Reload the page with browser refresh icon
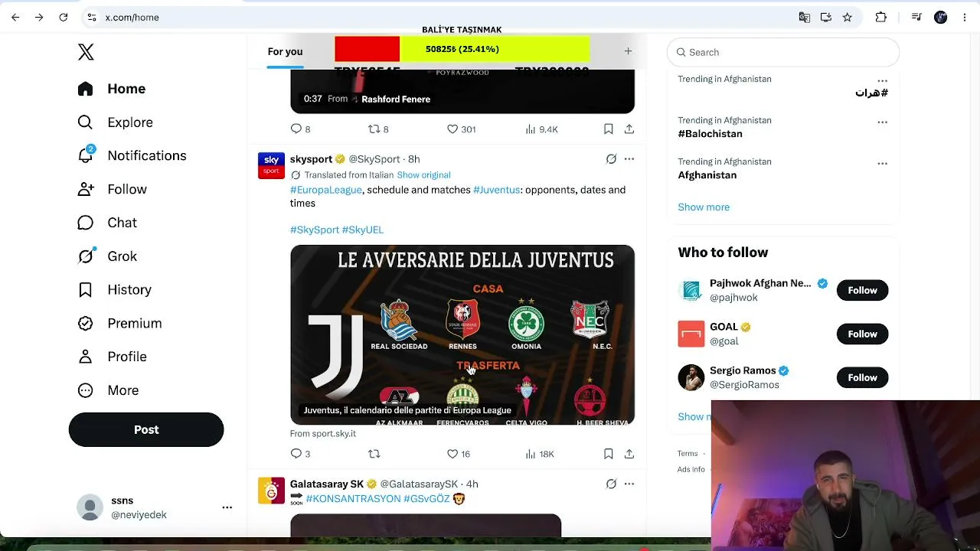Viewport: 980px width, 551px height. [x=64, y=17]
